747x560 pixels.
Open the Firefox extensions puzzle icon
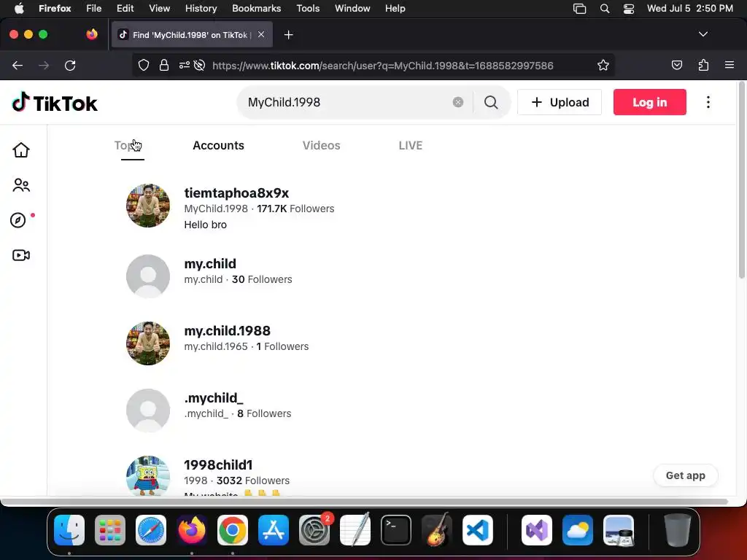703,65
